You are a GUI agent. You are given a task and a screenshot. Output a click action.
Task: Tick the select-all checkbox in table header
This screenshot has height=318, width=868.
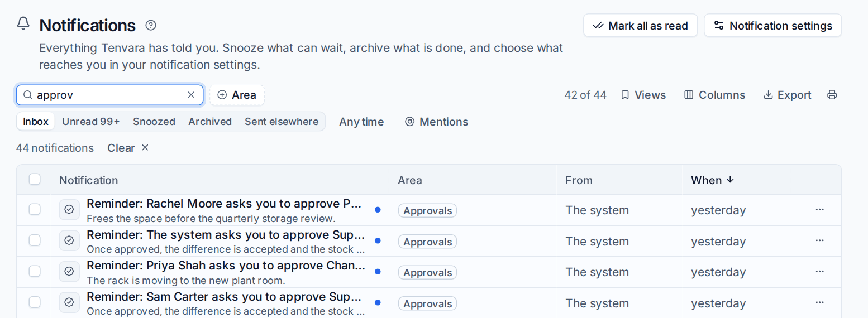pyautogui.click(x=35, y=179)
